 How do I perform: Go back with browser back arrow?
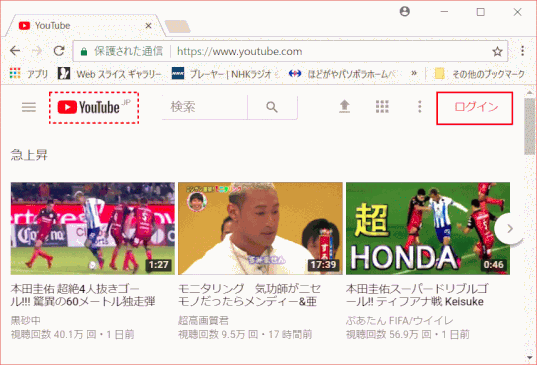pos(15,51)
